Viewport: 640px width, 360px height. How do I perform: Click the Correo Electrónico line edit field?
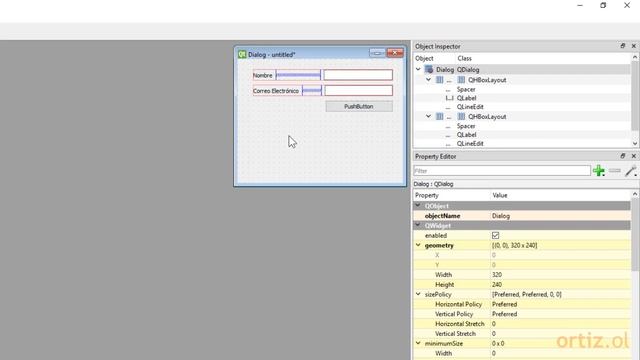[358, 91]
